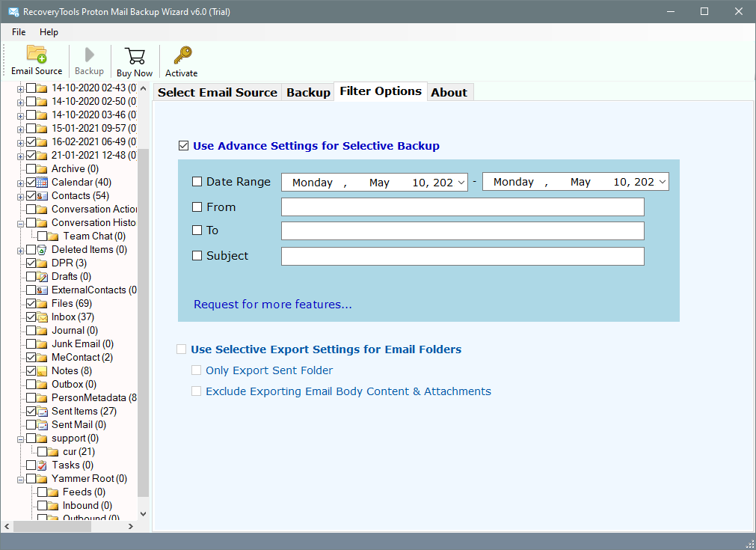
Task: Uncheck the Inbox folder checkbox
Action: pyautogui.click(x=31, y=317)
